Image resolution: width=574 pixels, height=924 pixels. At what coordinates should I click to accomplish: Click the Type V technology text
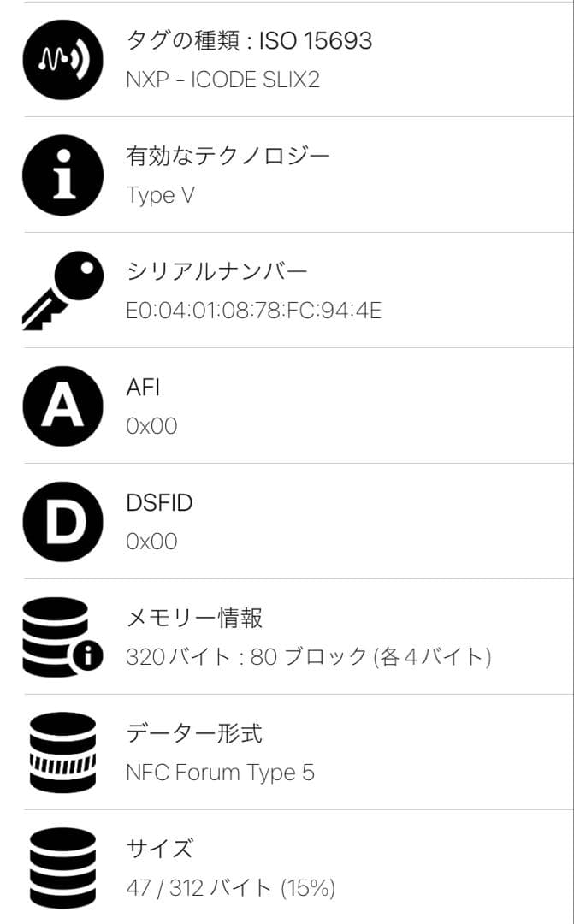coord(160,196)
